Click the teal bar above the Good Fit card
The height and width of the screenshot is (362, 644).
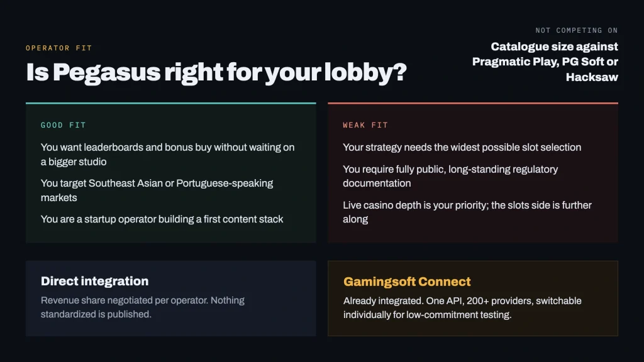click(171, 103)
